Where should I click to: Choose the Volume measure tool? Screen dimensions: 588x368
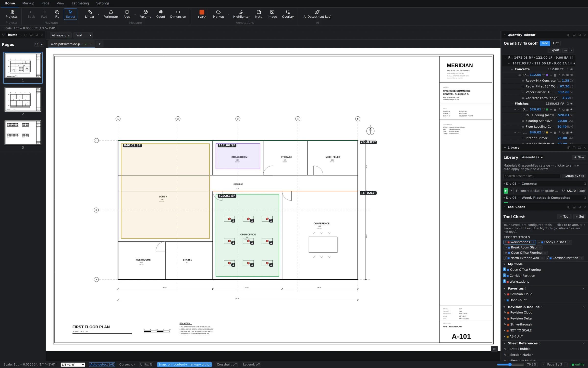pos(146,14)
